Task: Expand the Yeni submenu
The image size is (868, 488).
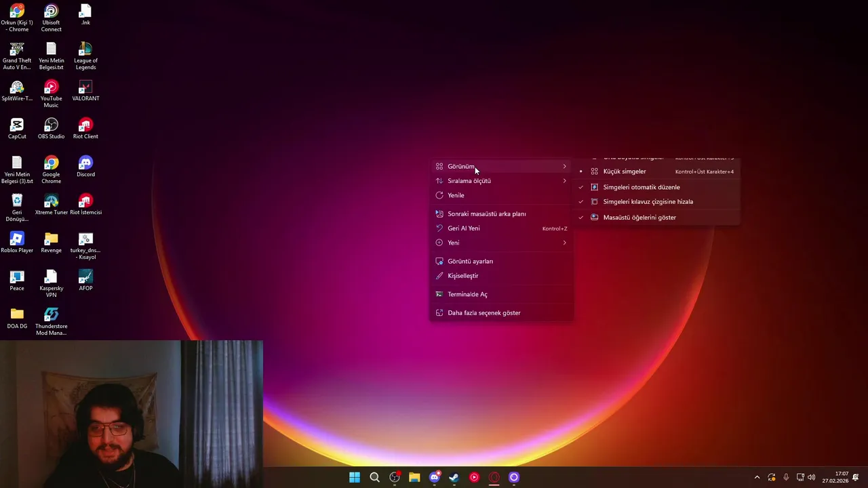Action: click(x=502, y=243)
